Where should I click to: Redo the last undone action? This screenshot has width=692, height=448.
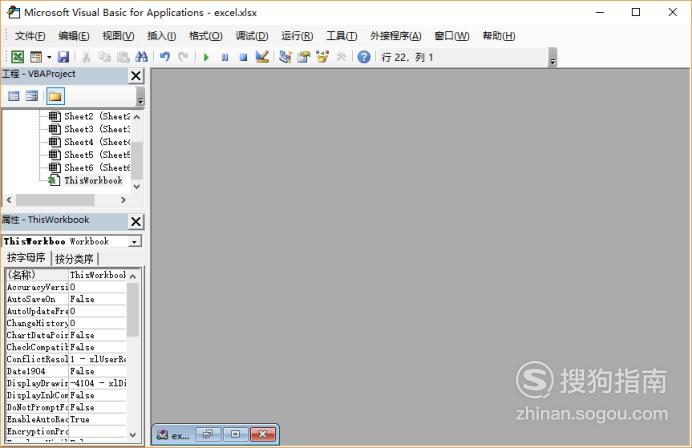click(183, 57)
